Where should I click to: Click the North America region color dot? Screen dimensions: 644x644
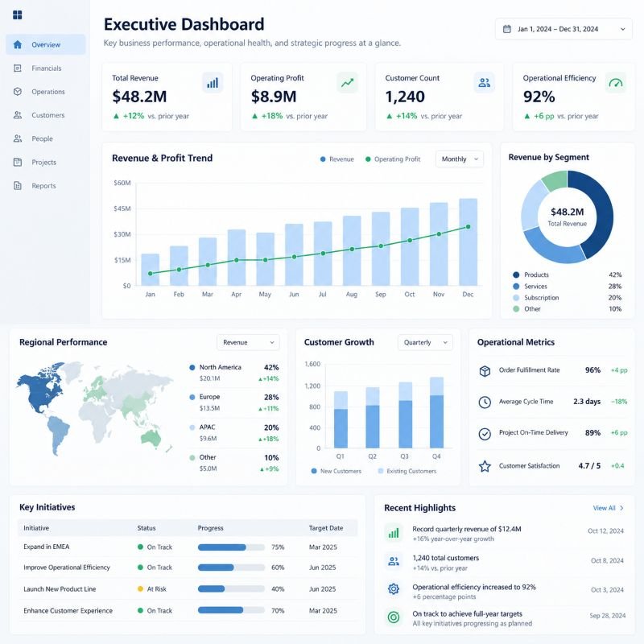tap(192, 367)
